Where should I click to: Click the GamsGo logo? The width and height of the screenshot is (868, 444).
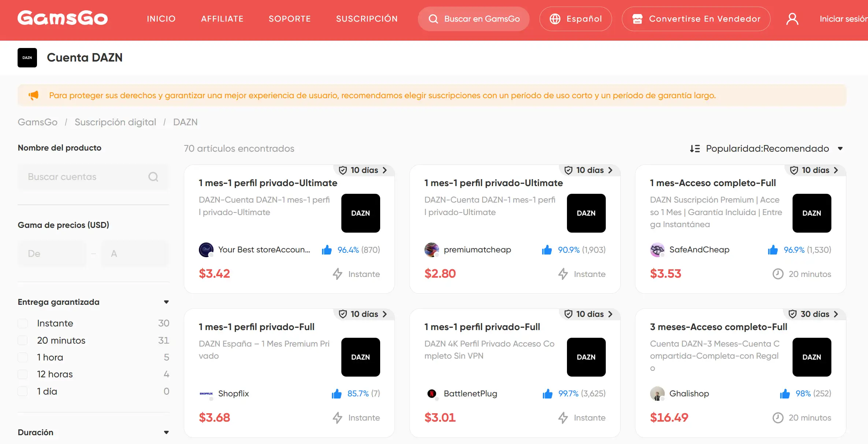pos(63,18)
